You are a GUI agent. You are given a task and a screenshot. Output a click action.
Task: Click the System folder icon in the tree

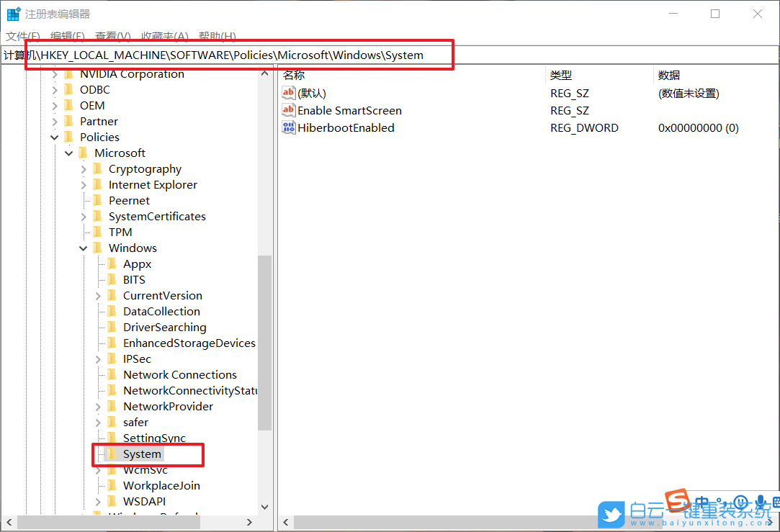(x=113, y=454)
